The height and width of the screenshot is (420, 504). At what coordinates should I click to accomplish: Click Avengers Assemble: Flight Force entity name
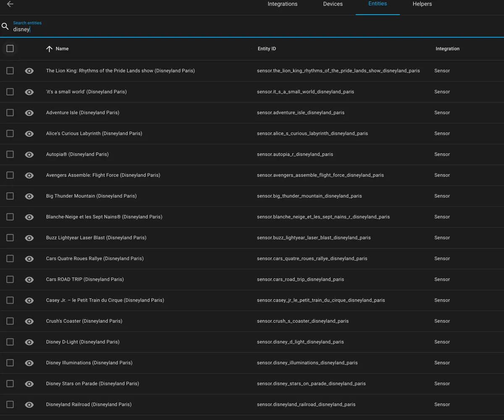pos(103,175)
